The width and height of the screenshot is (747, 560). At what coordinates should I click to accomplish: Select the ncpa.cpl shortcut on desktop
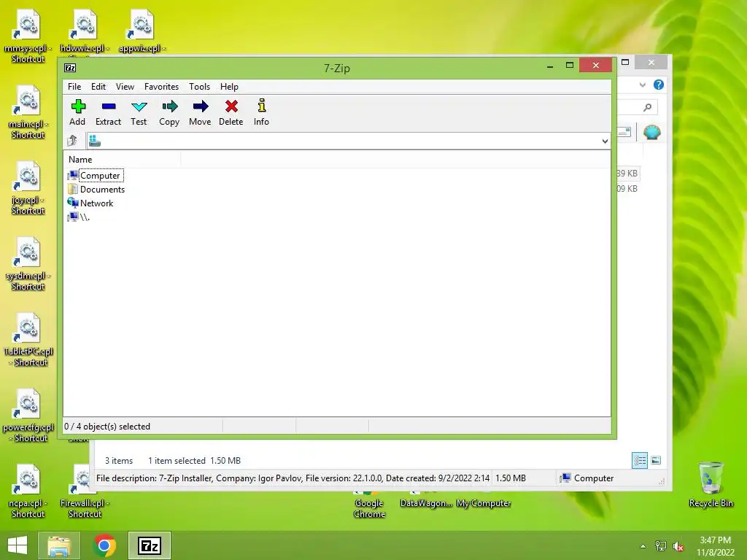coord(28,492)
